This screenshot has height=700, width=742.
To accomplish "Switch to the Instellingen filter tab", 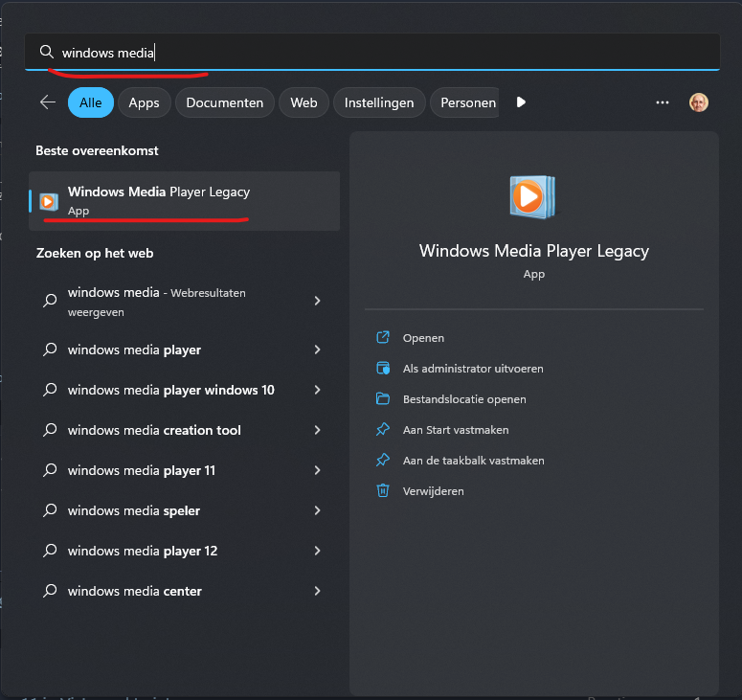I will tap(379, 102).
